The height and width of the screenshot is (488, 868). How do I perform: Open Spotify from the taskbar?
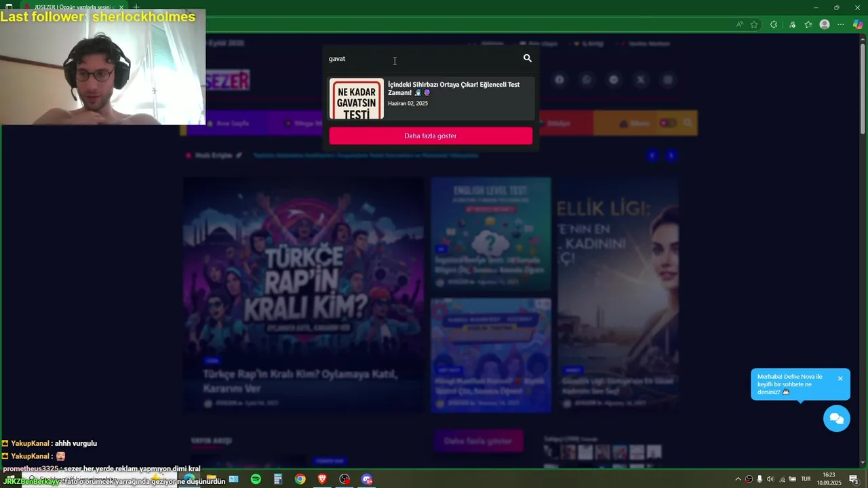pos(256,479)
